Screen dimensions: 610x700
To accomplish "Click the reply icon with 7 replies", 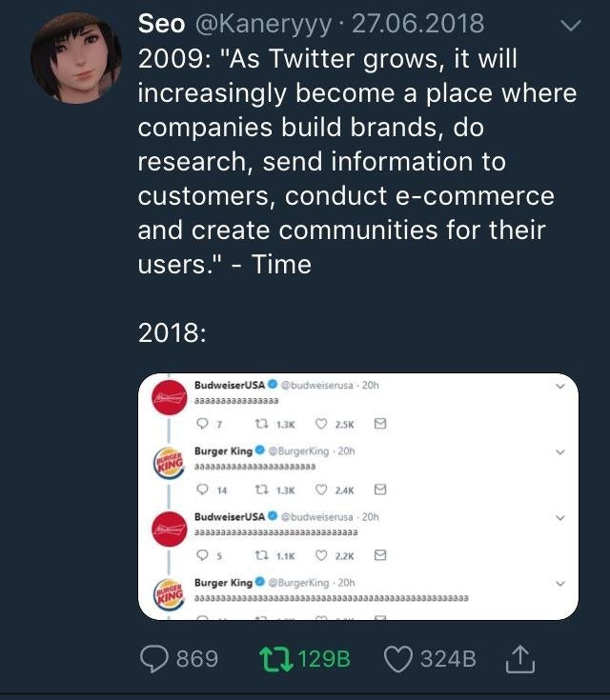I will pyautogui.click(x=200, y=425).
